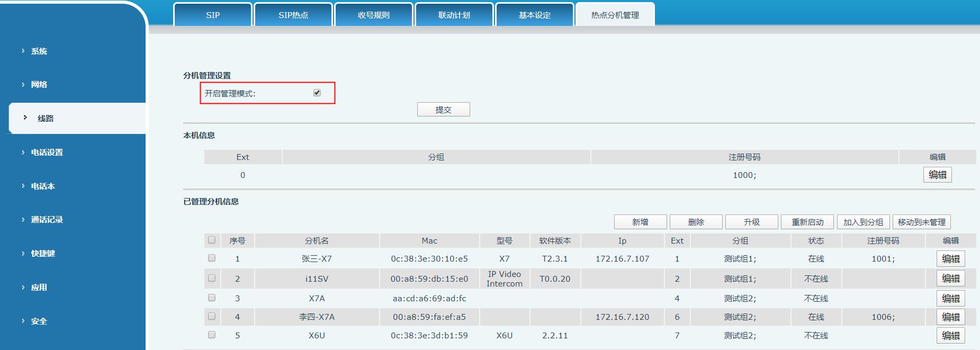Select the 热点分机管理 tab
Viewport: 980px width, 350px height.
tap(615, 15)
